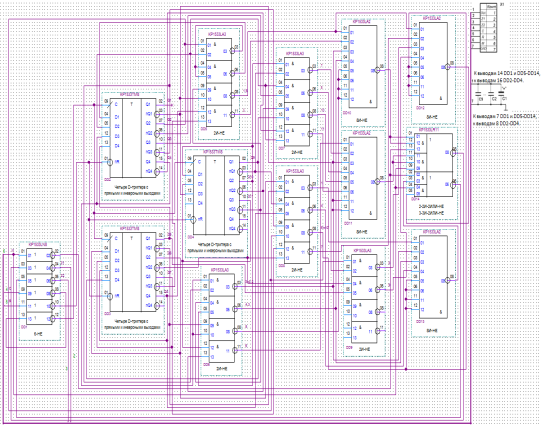This screenshot has width=541, height=425.
Task: Click capacitor C1 symbol
Action: coord(501,93)
